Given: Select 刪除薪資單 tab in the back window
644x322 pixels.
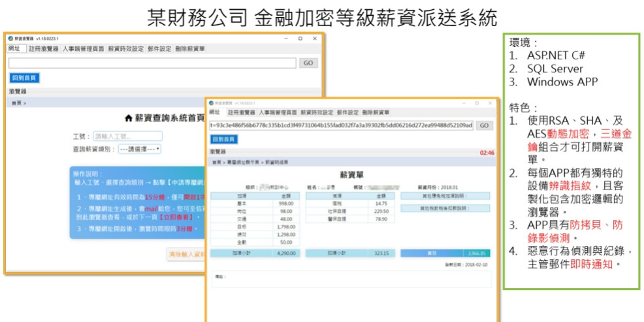Looking at the screenshot, I should (190, 49).
